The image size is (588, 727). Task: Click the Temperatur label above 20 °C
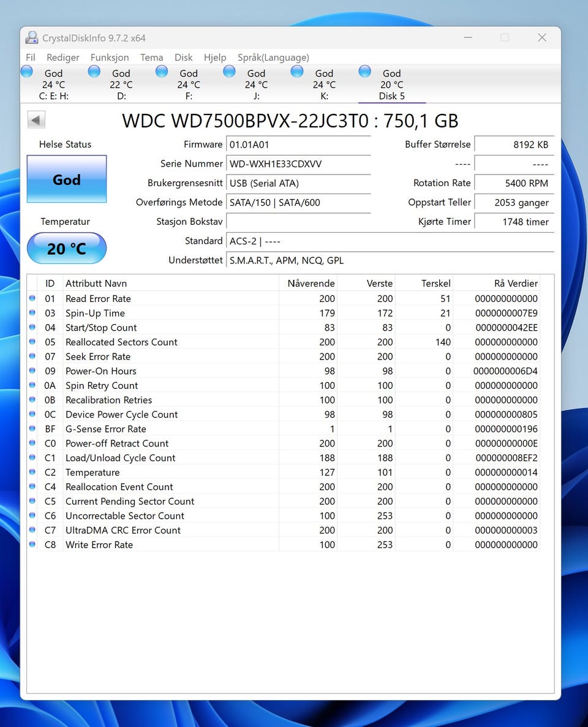(66, 221)
